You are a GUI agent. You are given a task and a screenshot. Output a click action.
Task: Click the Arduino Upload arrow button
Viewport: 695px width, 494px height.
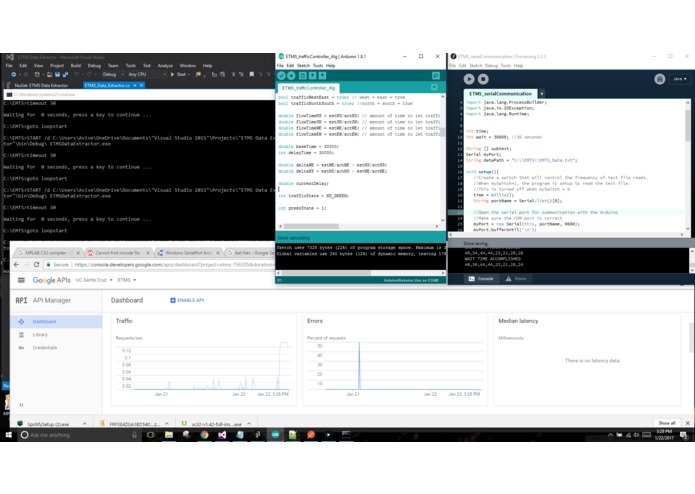coord(291,76)
